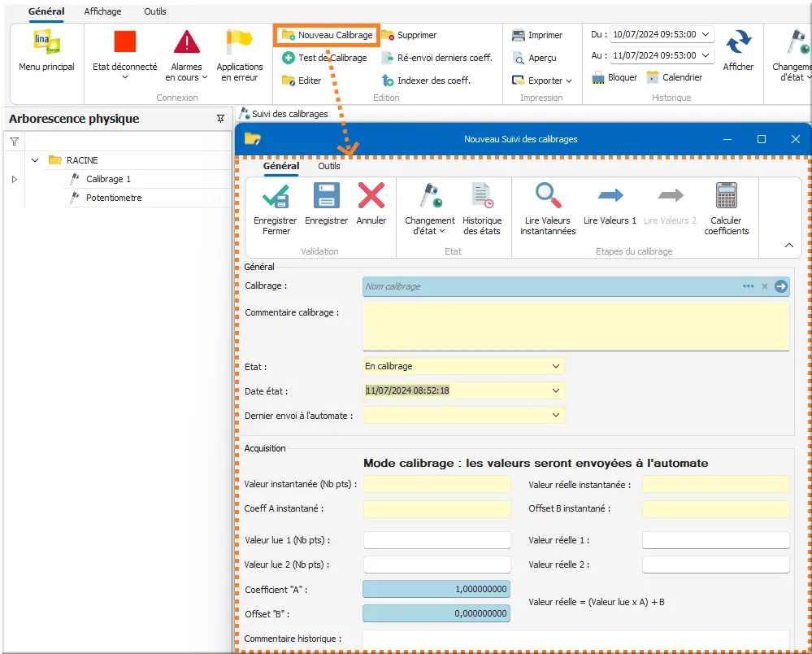Open the Date état dropdown

[x=556, y=390]
